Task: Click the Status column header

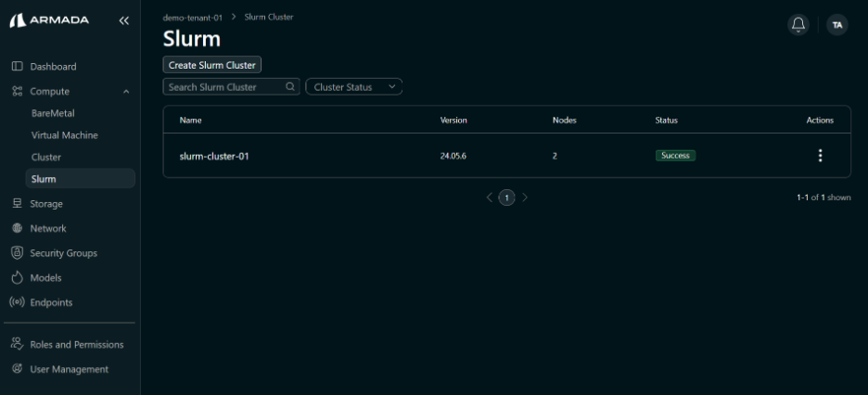Action: 667,120
